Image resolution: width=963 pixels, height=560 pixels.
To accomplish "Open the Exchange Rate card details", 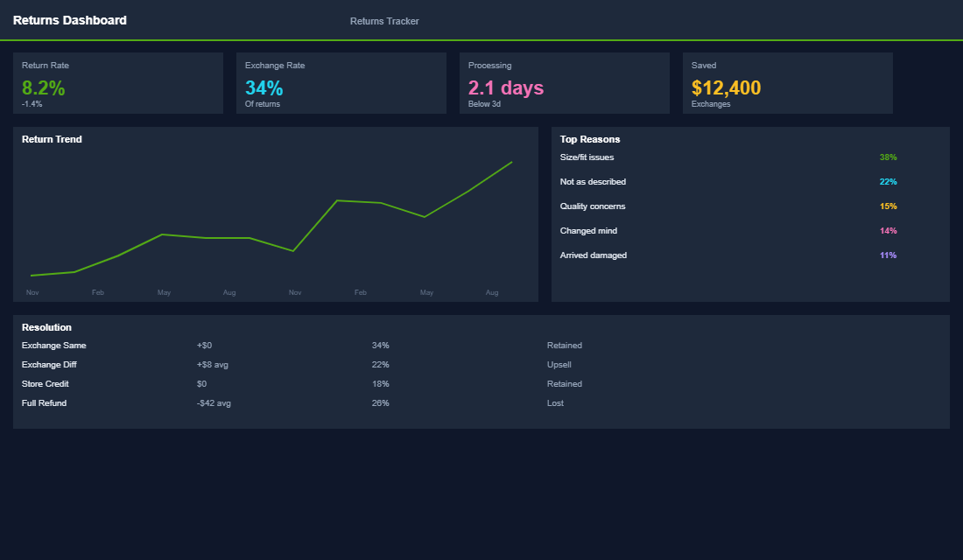I will pyautogui.click(x=341, y=83).
